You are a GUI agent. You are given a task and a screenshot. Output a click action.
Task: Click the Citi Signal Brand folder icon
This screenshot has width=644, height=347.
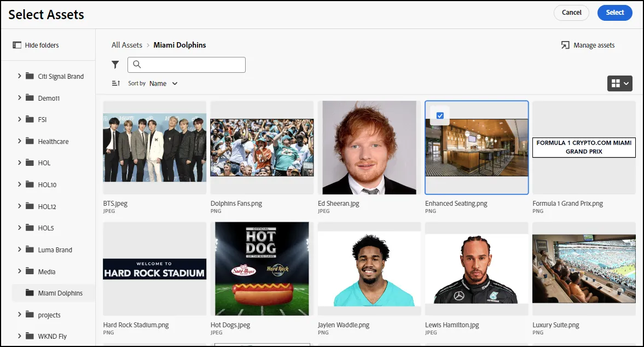tap(30, 76)
